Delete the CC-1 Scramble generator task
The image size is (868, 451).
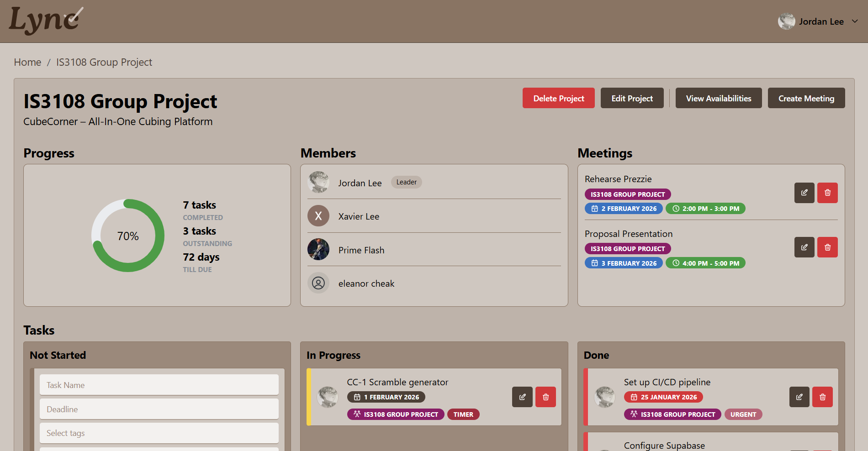click(545, 397)
